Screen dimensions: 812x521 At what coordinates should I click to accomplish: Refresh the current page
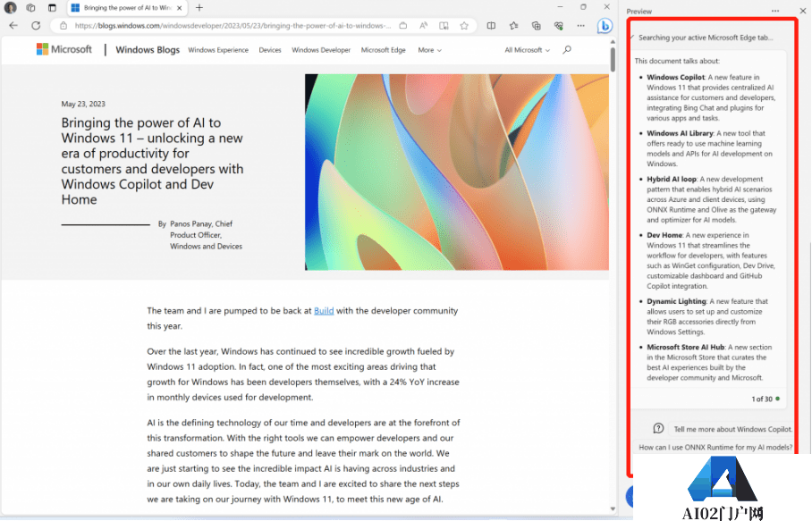(x=36, y=25)
